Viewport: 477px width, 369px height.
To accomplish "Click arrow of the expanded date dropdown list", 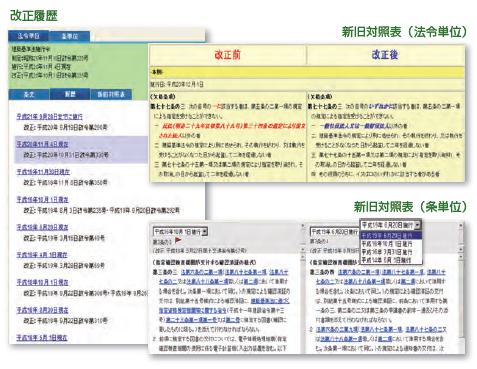I will click(x=418, y=225).
